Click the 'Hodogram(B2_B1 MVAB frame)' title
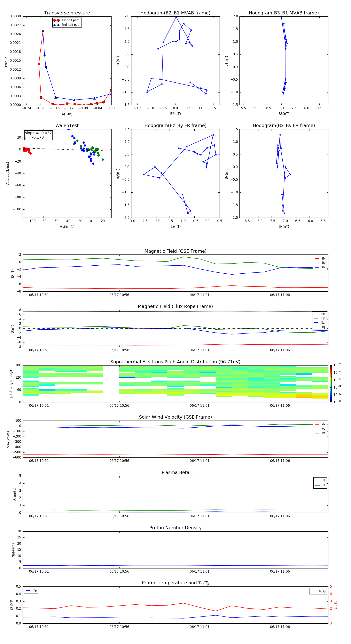Image resolution: width=351 pixels, height=644 pixels. [175, 13]
